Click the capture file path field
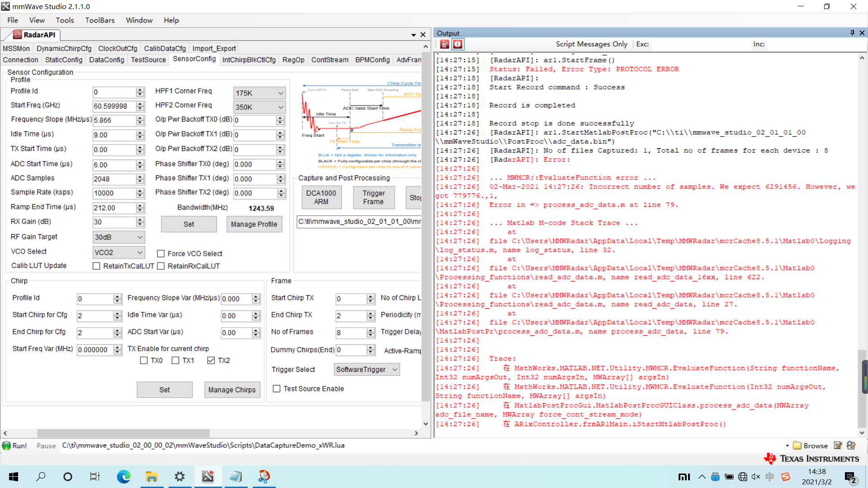This screenshot has height=488, width=868. 359,221
